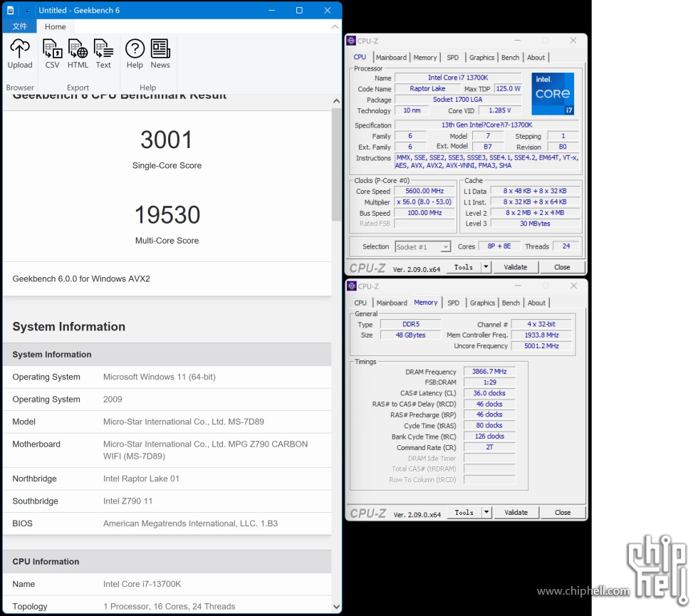Export results as HTML
698x616 pixels.
pyautogui.click(x=78, y=53)
